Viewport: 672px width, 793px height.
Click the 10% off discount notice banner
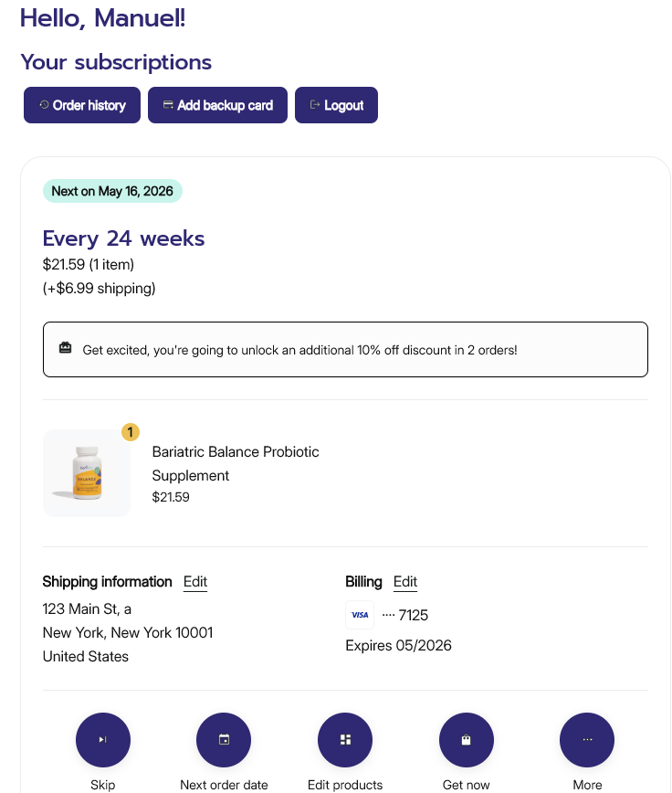(x=345, y=349)
